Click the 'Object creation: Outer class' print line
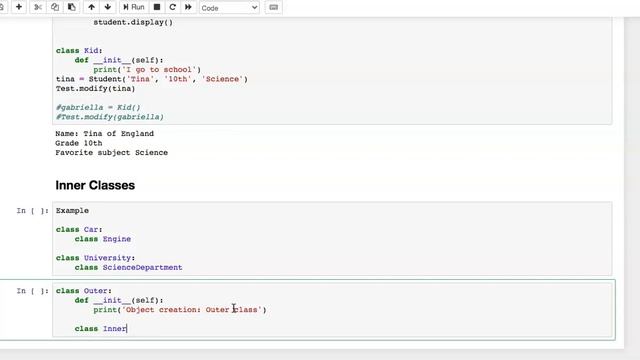The height and width of the screenshot is (360, 640). point(180,310)
